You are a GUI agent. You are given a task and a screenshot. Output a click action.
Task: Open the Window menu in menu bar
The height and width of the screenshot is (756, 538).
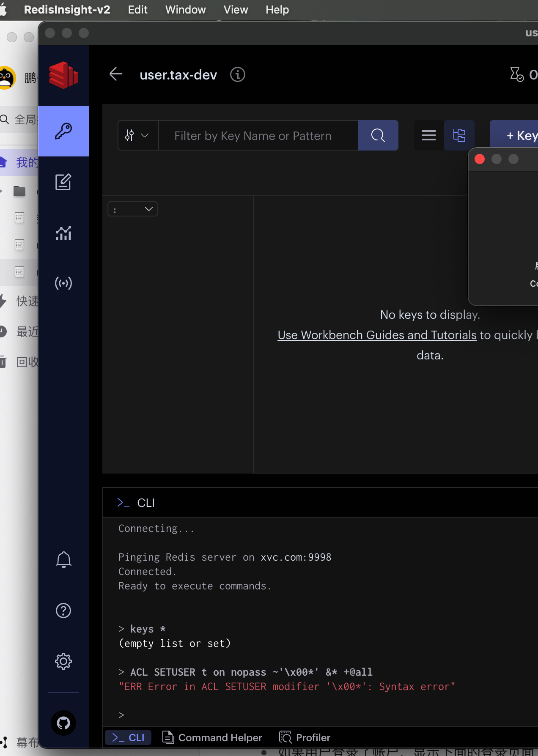pyautogui.click(x=185, y=10)
